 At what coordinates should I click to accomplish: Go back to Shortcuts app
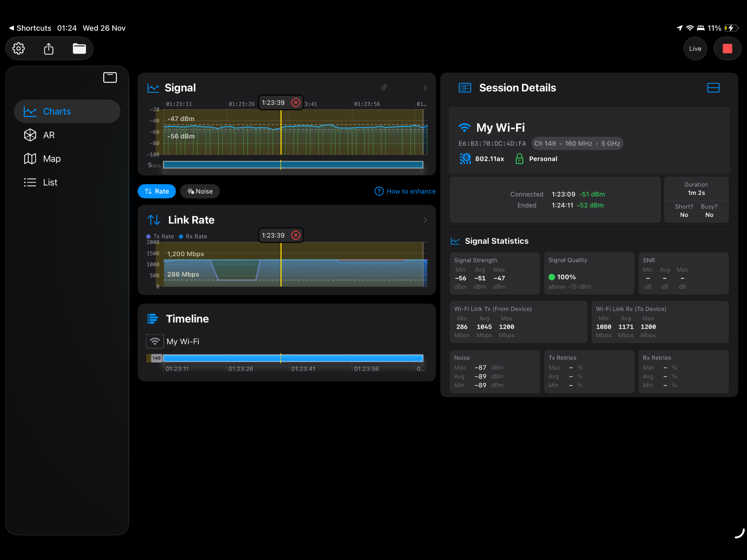(x=30, y=28)
